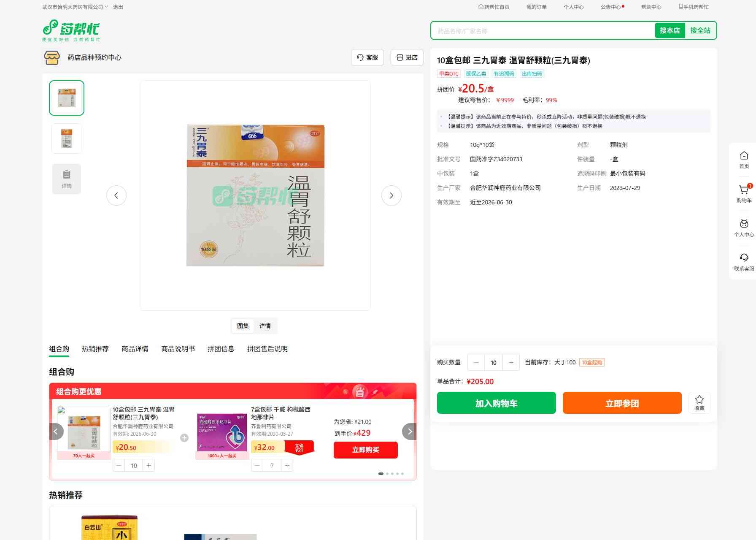756x540 pixels.
Task: Click the home icon in right sidebar
Action: [x=744, y=159]
